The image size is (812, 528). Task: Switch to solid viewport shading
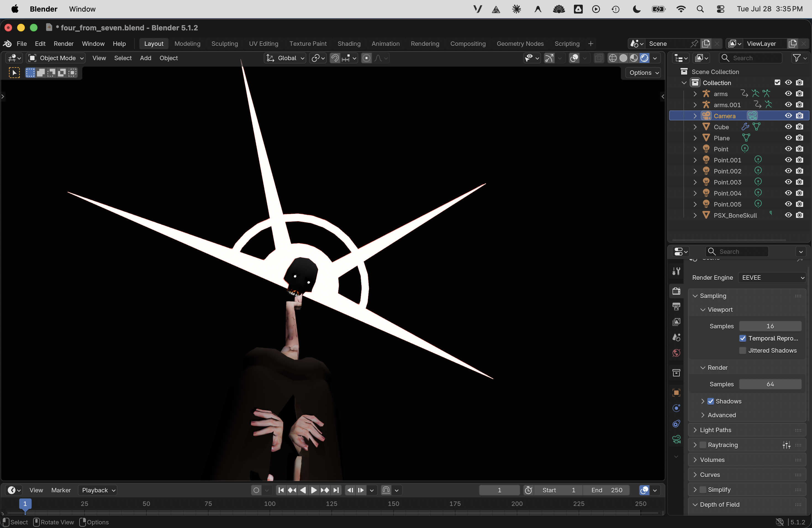point(623,58)
